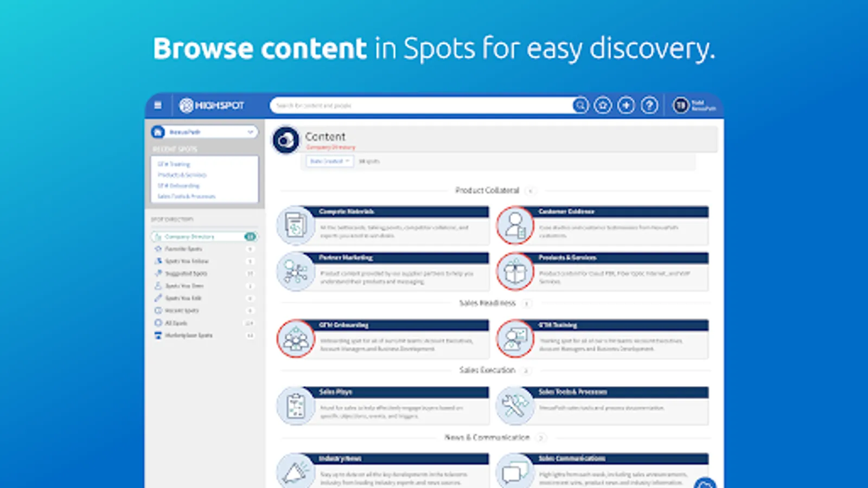Open the Sales Communications chat bubbles icon
This screenshot has width=868, height=488.
[515, 471]
